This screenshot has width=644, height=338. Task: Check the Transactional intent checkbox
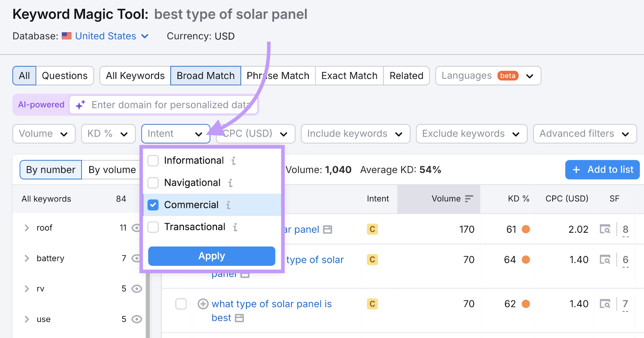click(x=153, y=227)
